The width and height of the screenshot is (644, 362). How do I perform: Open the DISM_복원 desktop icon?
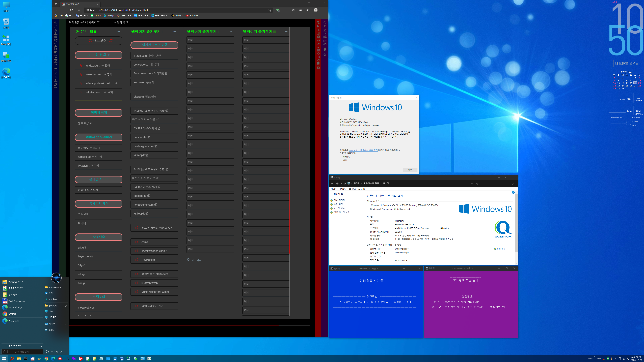click(x=6, y=56)
